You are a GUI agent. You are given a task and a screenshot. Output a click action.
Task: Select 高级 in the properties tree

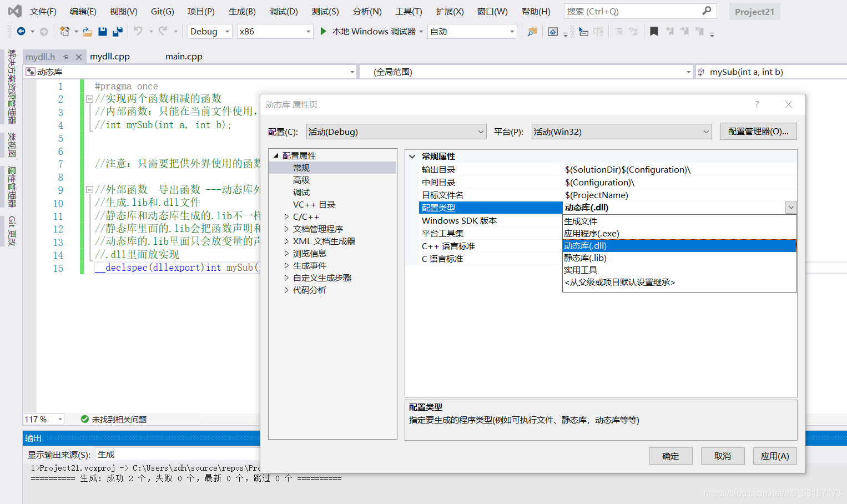(301, 180)
